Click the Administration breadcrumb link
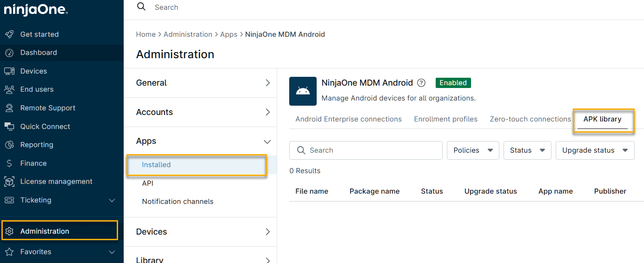Screen dimensions: 644x263 point(188,34)
